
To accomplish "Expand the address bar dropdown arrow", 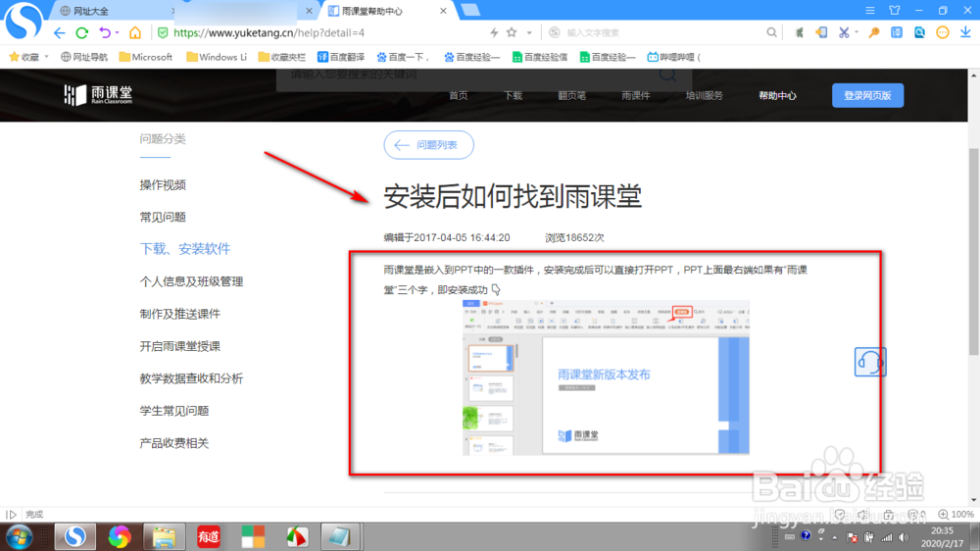I will [529, 32].
